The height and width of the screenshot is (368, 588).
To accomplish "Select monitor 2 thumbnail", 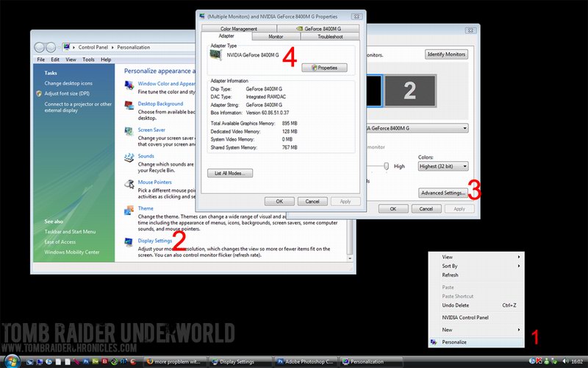I will click(410, 91).
